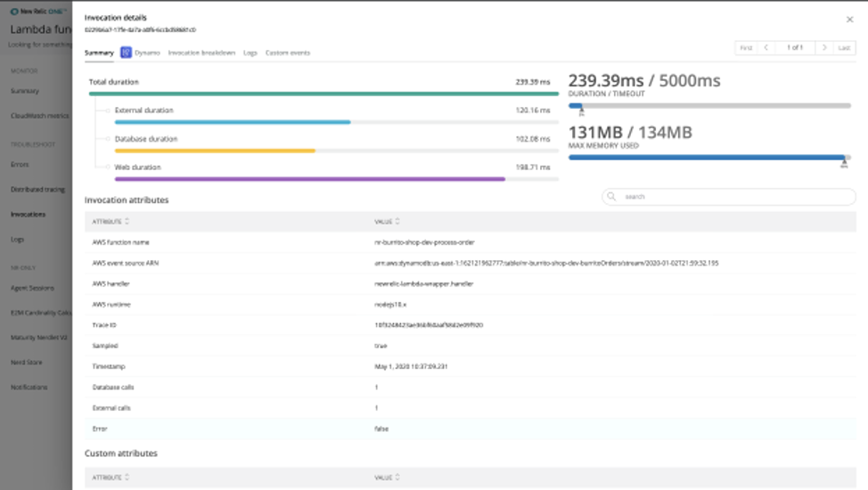Click the max memory used progress bar
The image size is (868, 490).
coord(709,158)
